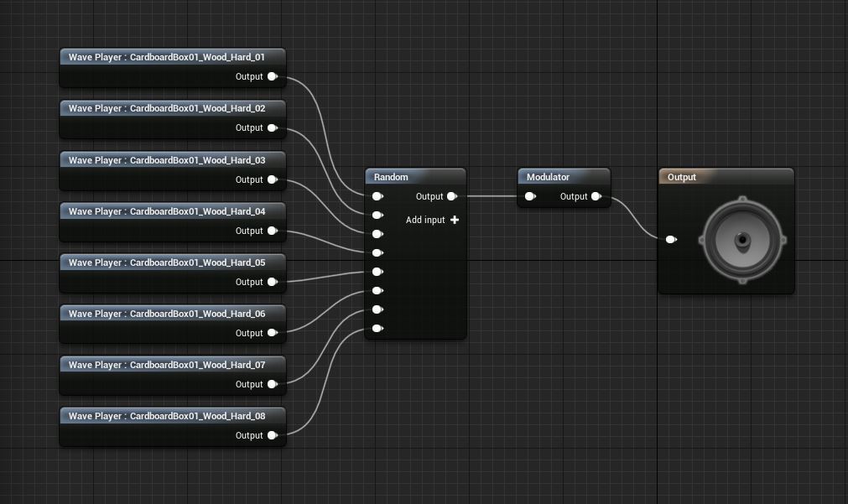848x504 pixels.
Task: Click the Modulator node's Output pin
Action: (596, 196)
